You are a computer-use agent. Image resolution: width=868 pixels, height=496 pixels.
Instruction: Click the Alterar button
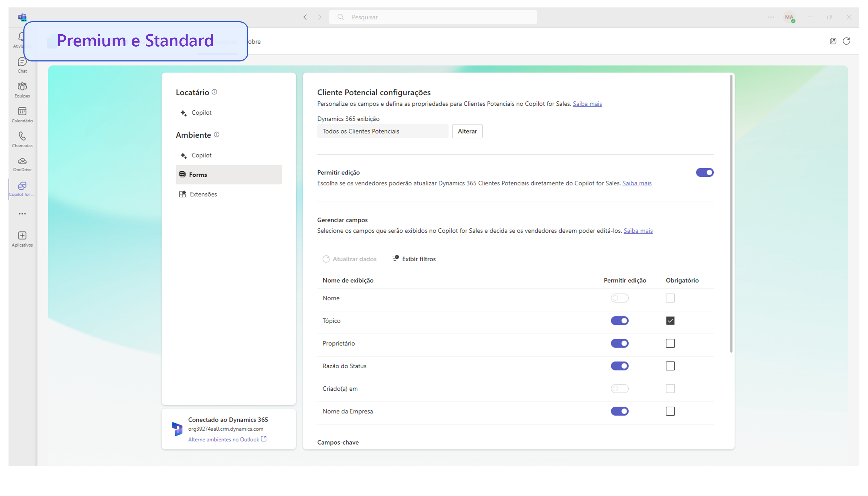pyautogui.click(x=467, y=131)
